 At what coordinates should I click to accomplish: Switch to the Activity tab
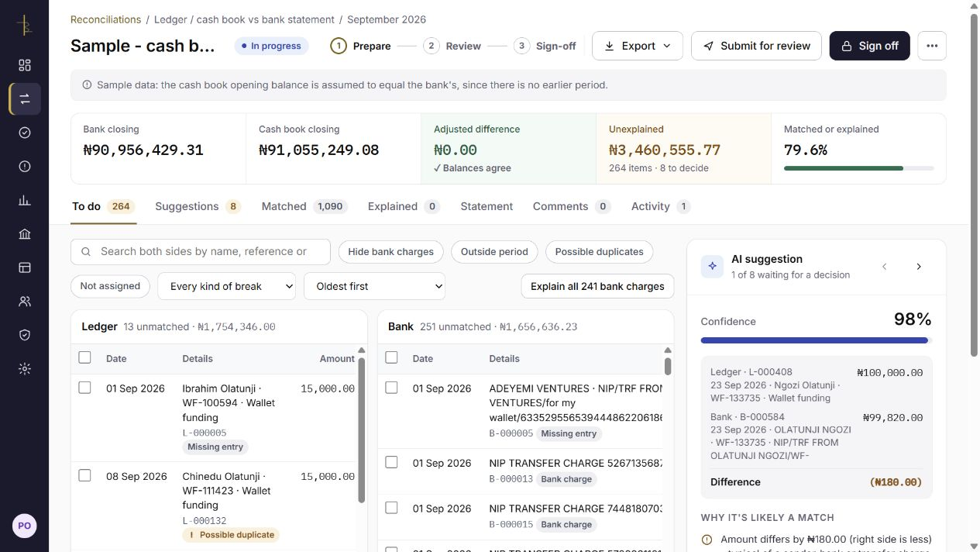pos(661,206)
